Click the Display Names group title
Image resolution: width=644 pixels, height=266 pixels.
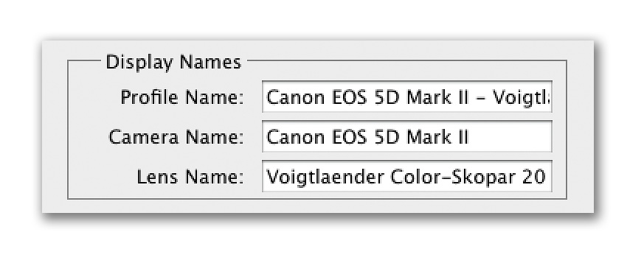coord(173,62)
